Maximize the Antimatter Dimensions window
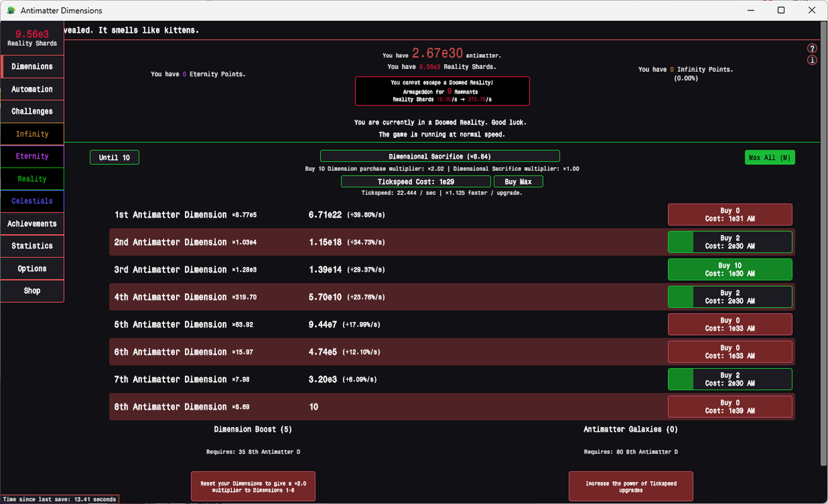 click(x=781, y=10)
